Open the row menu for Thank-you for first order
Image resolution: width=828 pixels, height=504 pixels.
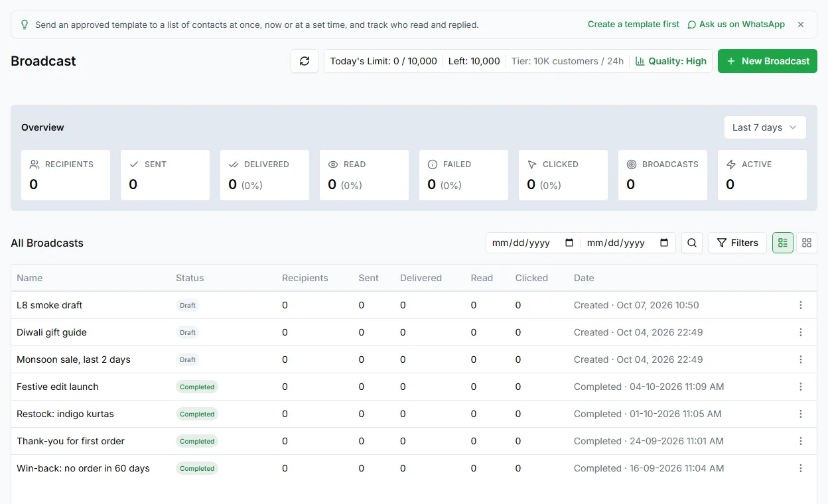801,441
